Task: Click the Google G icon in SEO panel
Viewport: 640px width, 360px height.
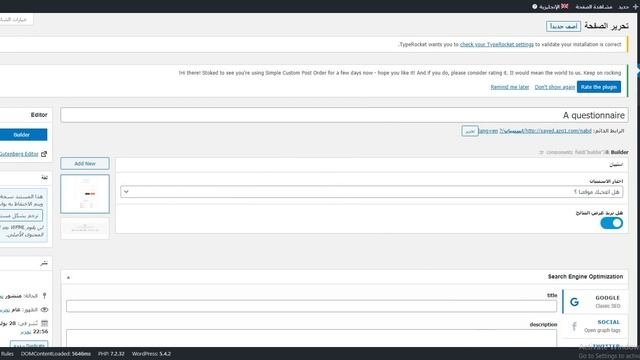Action: (574, 302)
